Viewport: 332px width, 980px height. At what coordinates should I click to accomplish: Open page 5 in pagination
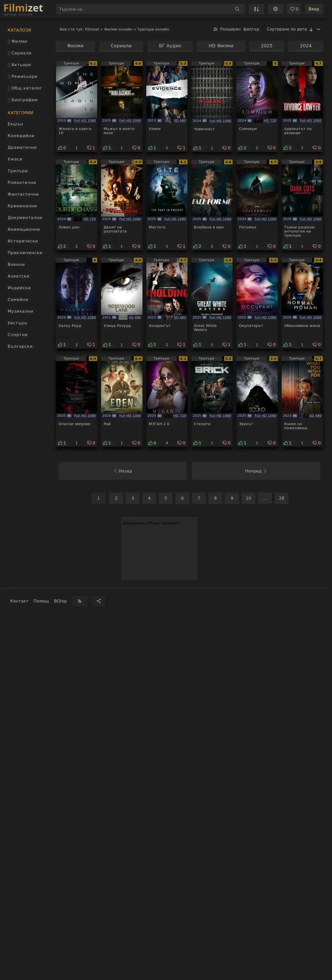coord(166,498)
